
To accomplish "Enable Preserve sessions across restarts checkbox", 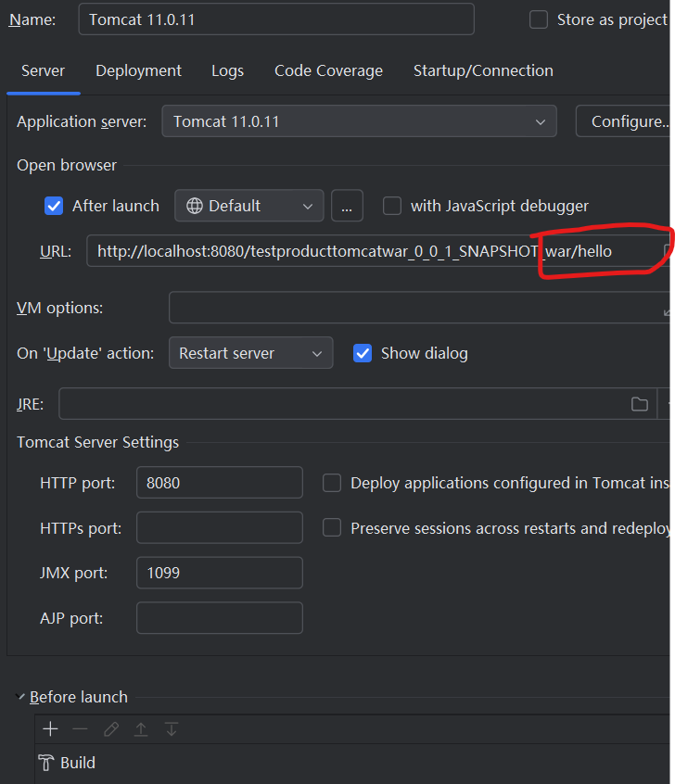I will click(x=332, y=527).
